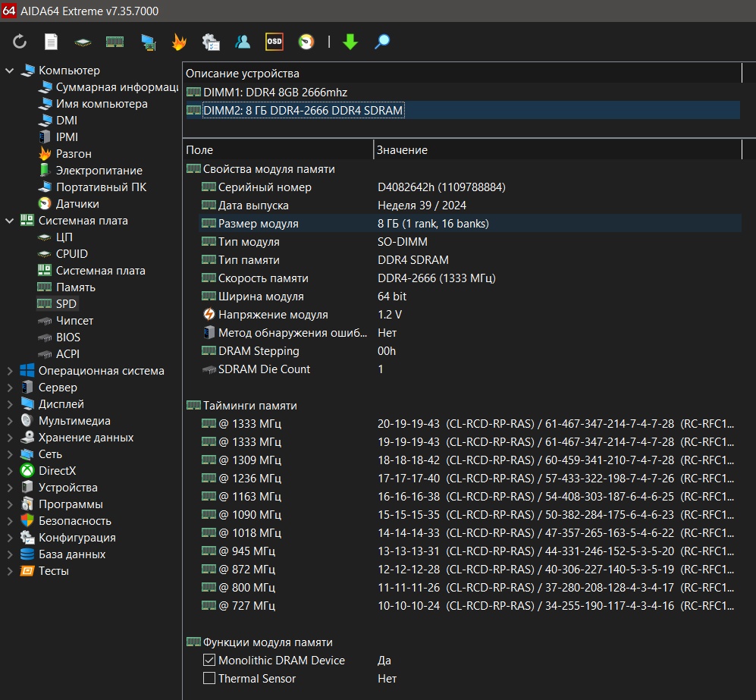Click the memory module toolbar icon
Viewport: 756px width, 700px height.
[x=114, y=42]
